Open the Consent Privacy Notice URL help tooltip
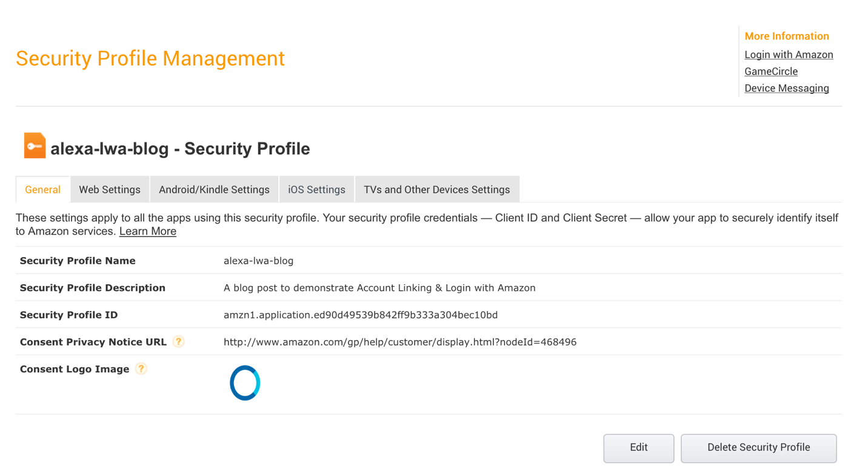 [179, 342]
